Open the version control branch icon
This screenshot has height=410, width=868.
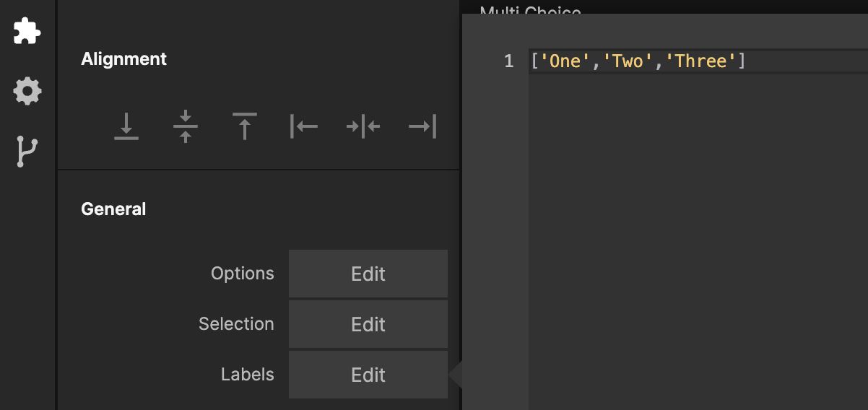pyautogui.click(x=27, y=152)
